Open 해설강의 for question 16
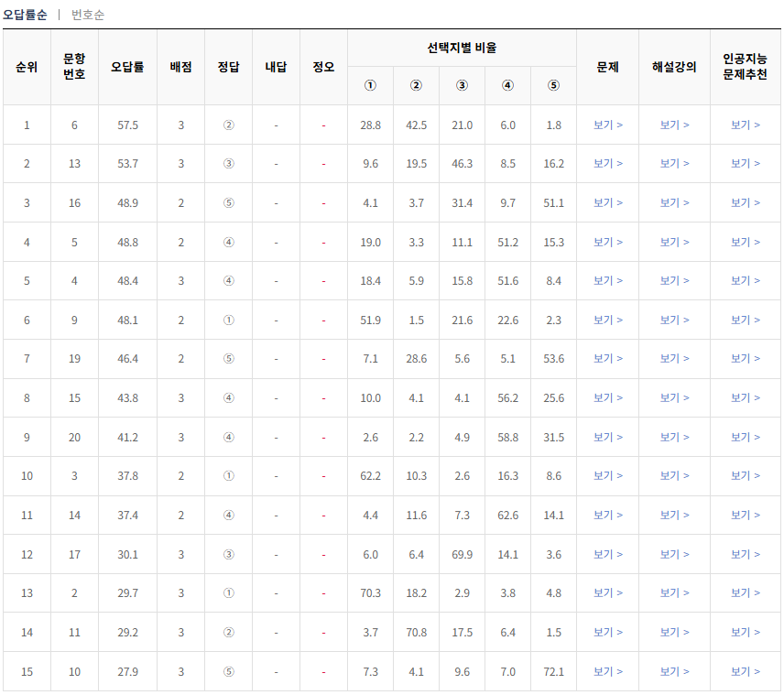The image size is (784, 695). [x=675, y=203]
